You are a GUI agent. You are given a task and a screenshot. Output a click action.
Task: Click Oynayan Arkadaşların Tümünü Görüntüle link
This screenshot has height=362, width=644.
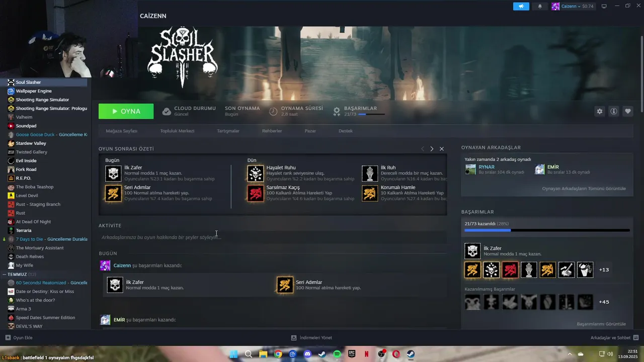[x=584, y=189]
